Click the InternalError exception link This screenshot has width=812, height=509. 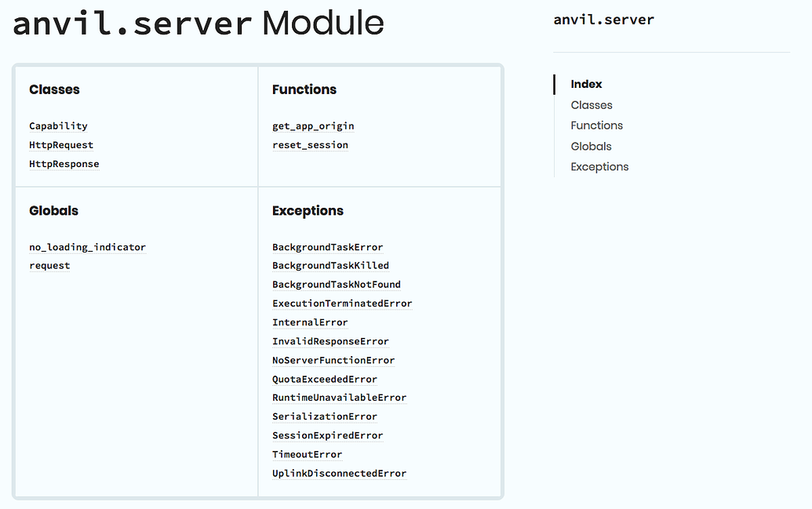click(310, 322)
